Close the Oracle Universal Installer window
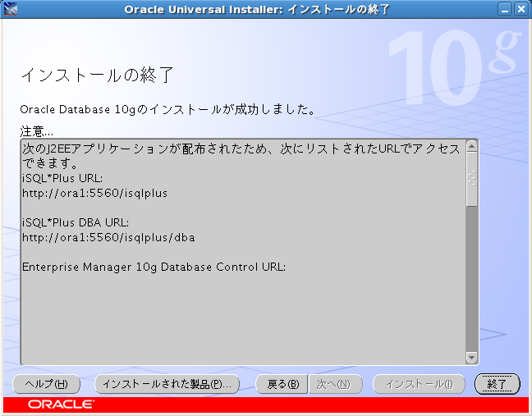Screen dimensions: 532x416 pos(521,9)
